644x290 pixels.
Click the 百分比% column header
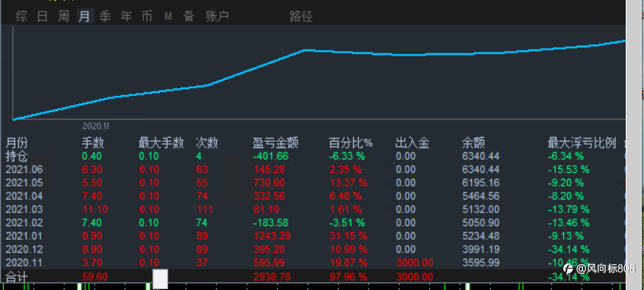350,143
